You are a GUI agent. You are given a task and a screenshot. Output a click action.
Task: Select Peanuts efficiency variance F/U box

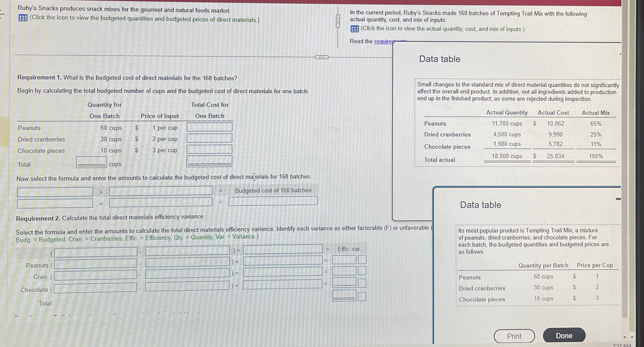tap(362, 259)
